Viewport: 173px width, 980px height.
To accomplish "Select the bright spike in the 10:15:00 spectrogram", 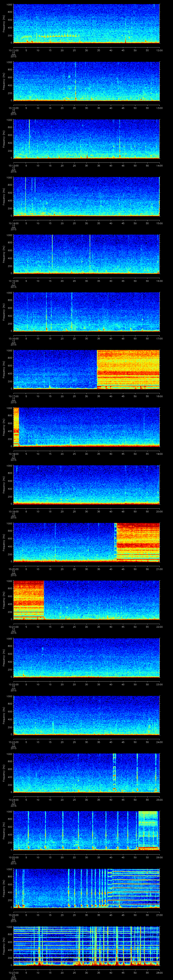I will tap(90, 253).
